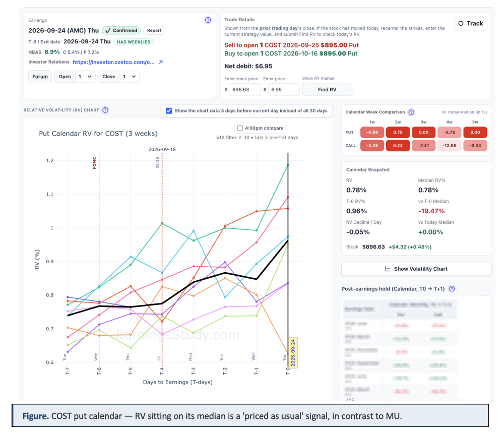Click the T-3 axis label
Screen dimensions: 504x436
[194, 371]
